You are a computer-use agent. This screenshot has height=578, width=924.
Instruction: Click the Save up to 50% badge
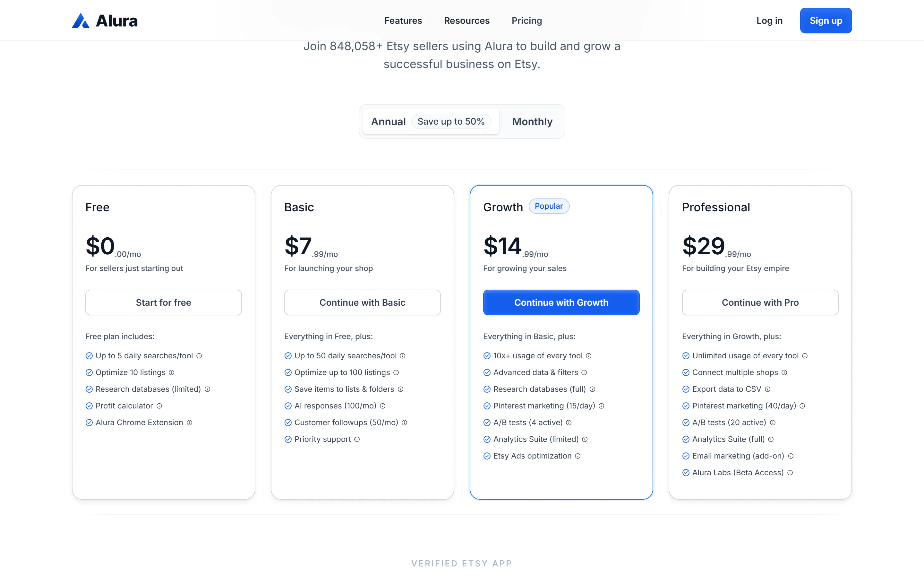(x=451, y=122)
